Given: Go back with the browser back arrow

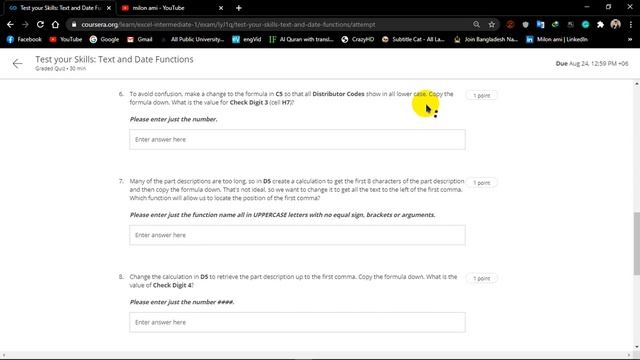Looking at the screenshot, I should [x=10, y=24].
